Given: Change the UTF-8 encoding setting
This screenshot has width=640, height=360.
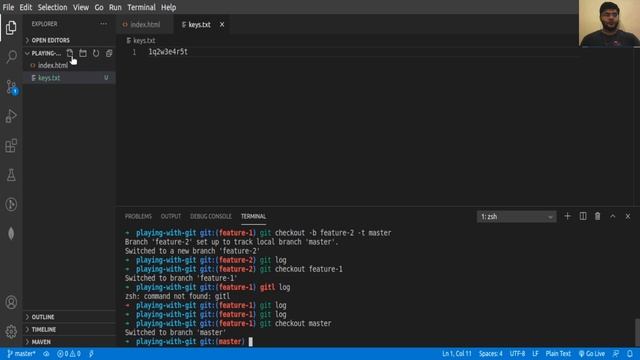Looking at the screenshot, I should (x=517, y=354).
